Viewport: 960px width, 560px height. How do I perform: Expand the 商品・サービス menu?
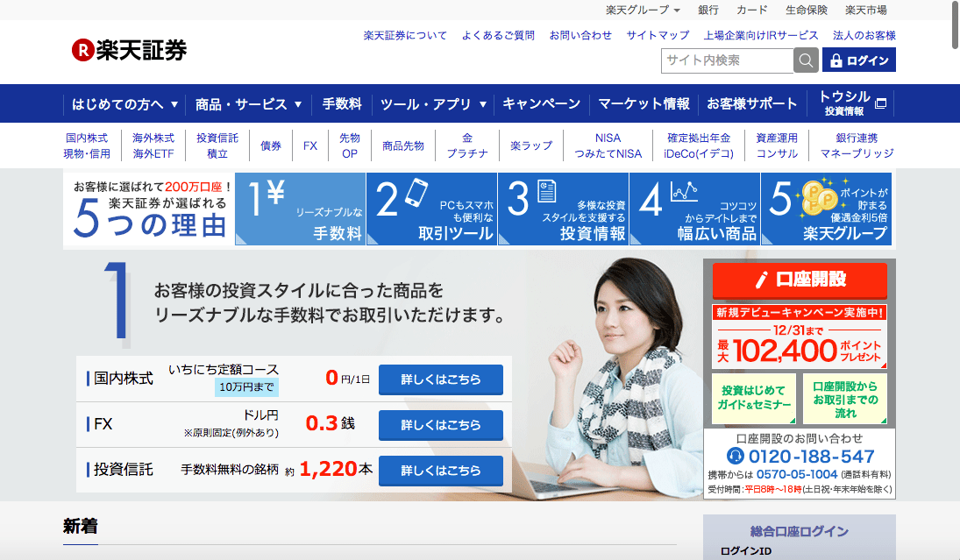[248, 103]
